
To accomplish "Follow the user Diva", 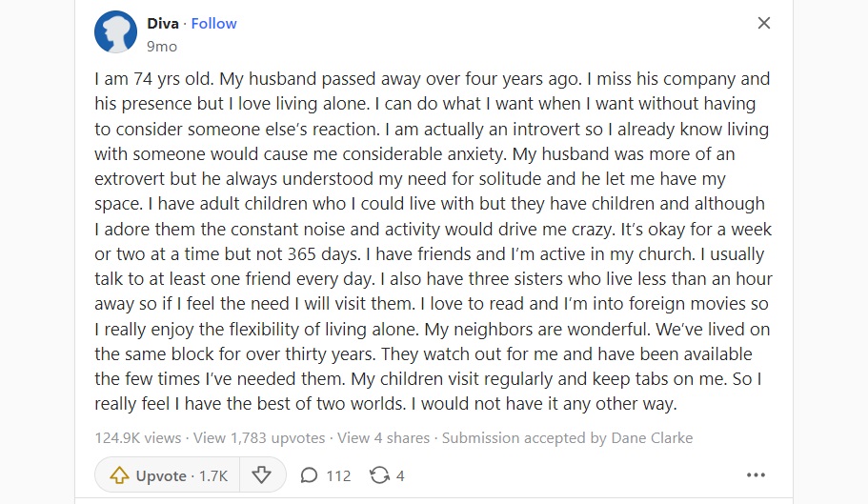I will 213,24.
